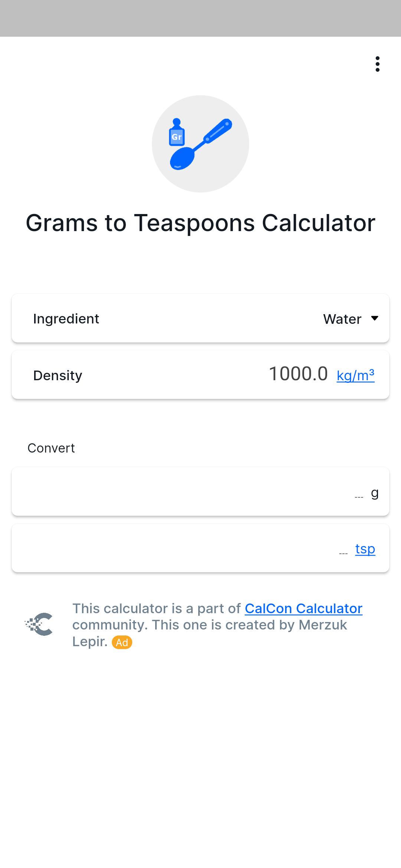Click the orange Ad badge
The width and height of the screenshot is (401, 868).
[122, 642]
